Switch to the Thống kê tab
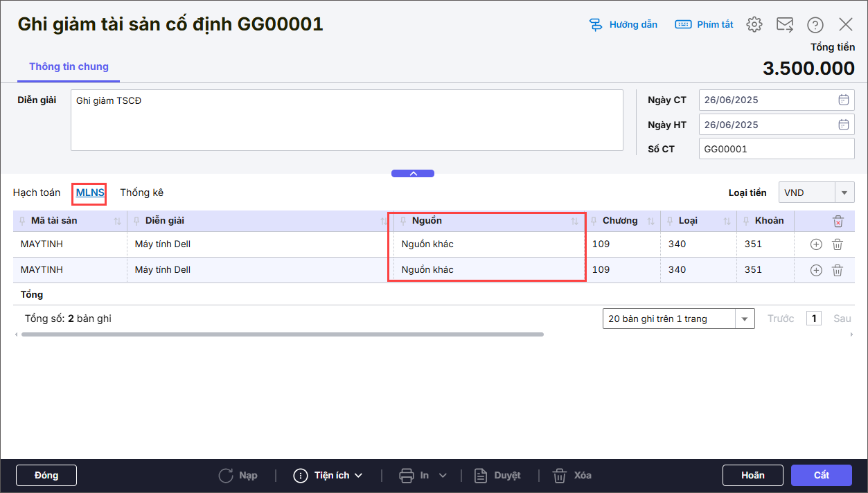 pyautogui.click(x=141, y=192)
